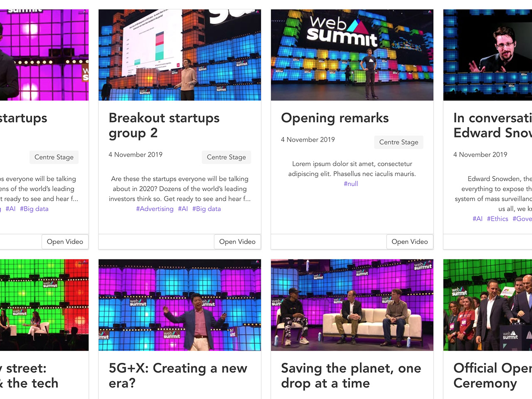Click the 5G+X: Creating a new era thumbnail
The image size is (532, 399).
pos(180,305)
